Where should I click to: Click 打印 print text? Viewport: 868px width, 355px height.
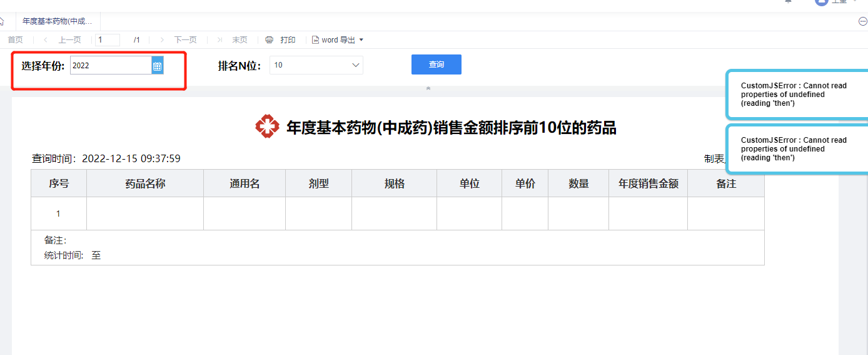(288, 40)
